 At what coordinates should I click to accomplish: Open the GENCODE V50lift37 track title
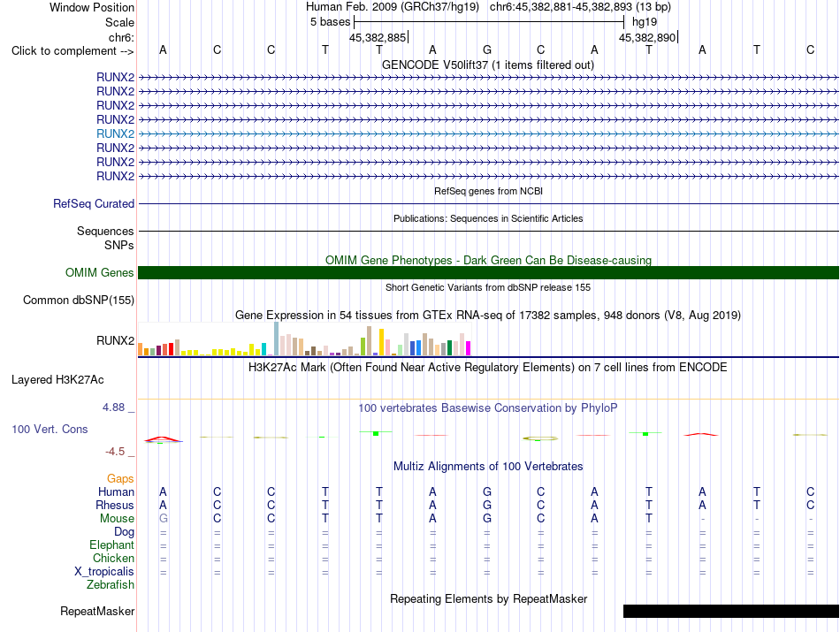pos(488,65)
